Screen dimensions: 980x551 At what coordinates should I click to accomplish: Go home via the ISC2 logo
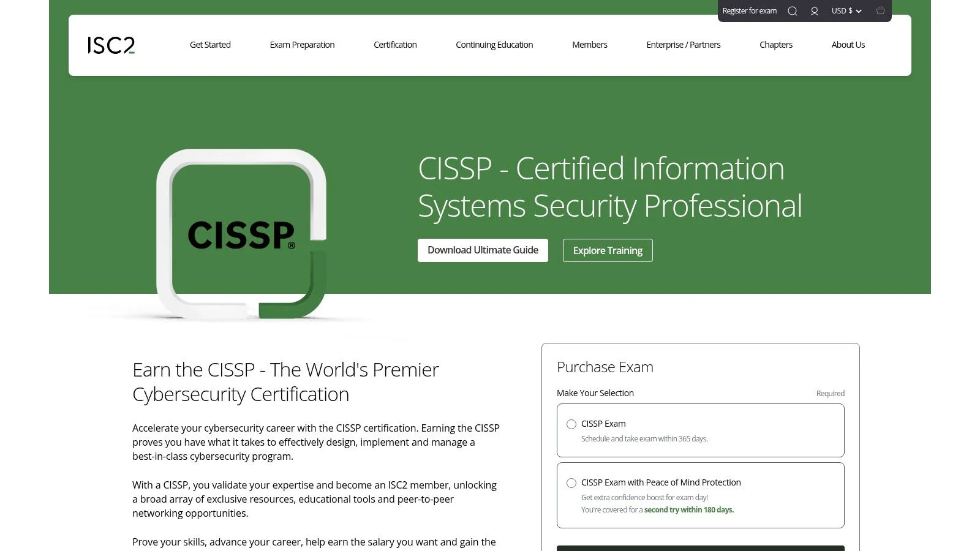[111, 45]
